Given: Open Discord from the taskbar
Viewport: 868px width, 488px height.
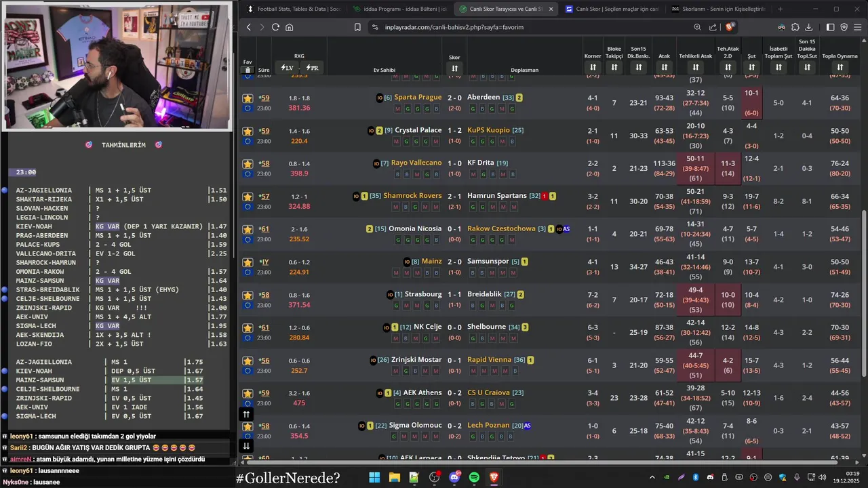Looking at the screenshot, I should pos(454,478).
